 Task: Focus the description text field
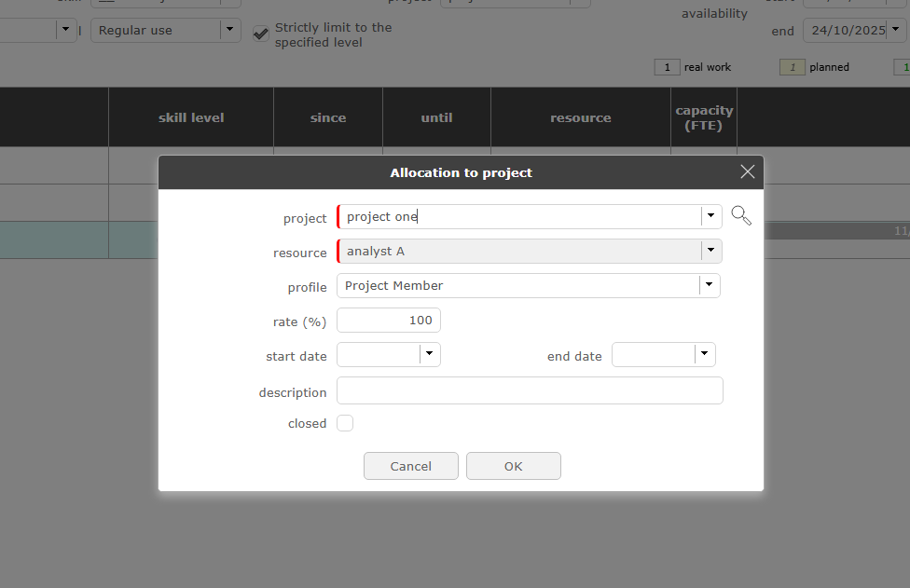[x=529, y=391]
